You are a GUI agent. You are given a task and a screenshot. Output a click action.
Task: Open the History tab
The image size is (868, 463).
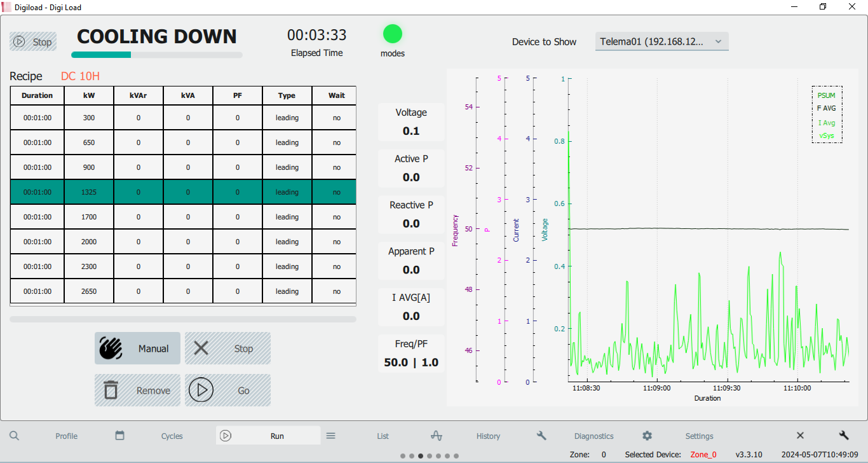pos(488,436)
